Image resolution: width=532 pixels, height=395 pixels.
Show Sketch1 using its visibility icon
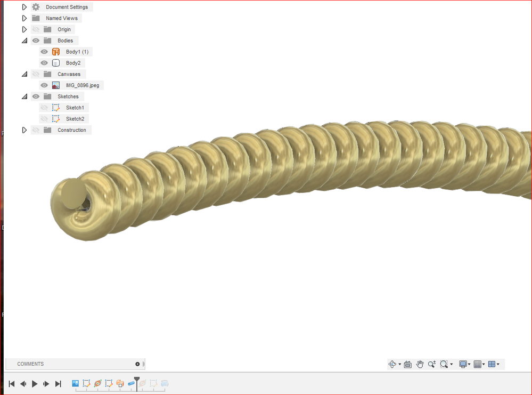point(44,108)
